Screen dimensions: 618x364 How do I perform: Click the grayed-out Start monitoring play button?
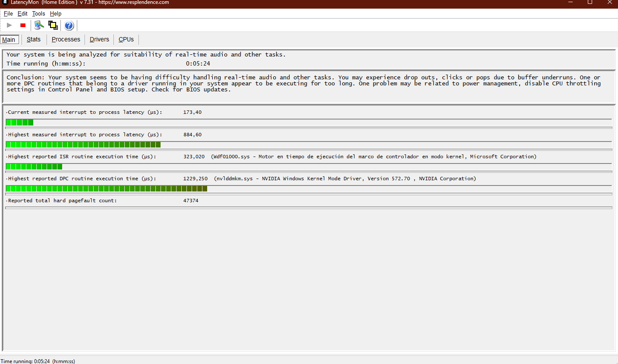(9, 25)
